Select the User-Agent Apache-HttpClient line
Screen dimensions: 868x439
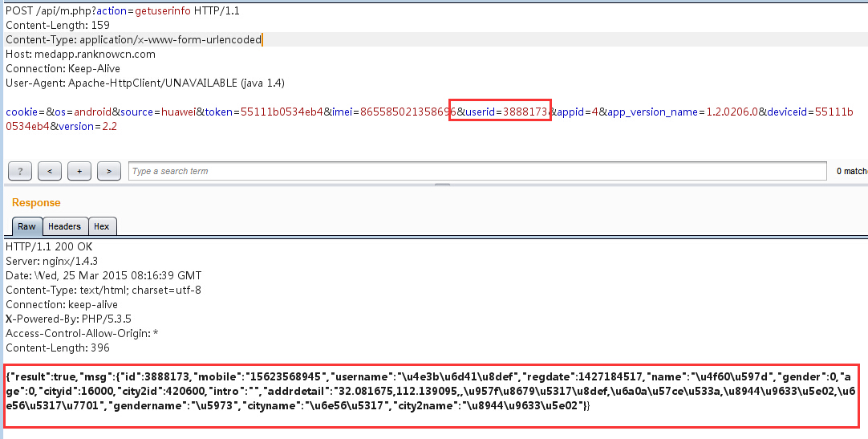click(145, 83)
